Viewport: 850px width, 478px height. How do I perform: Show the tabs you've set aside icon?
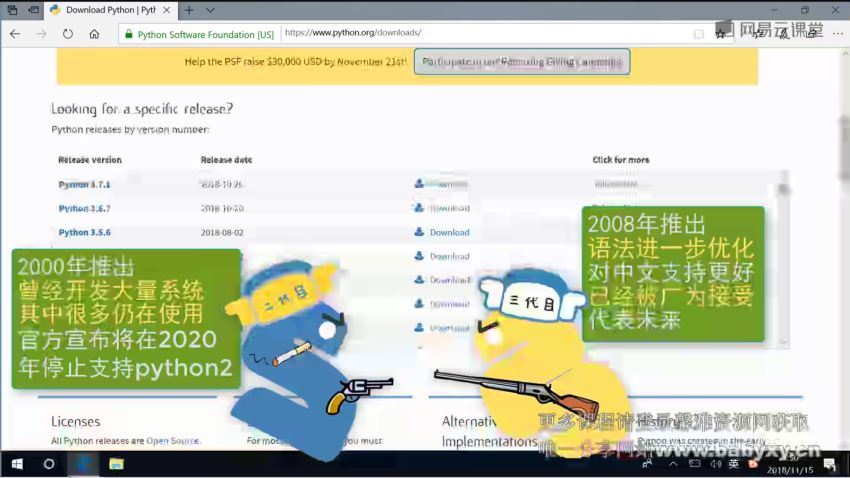tap(12, 10)
